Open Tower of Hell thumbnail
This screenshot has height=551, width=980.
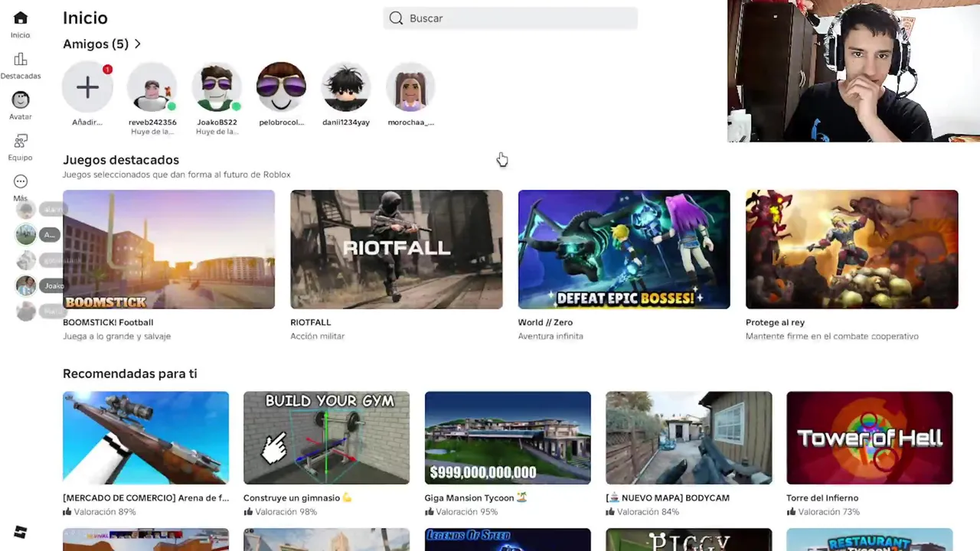pos(870,438)
